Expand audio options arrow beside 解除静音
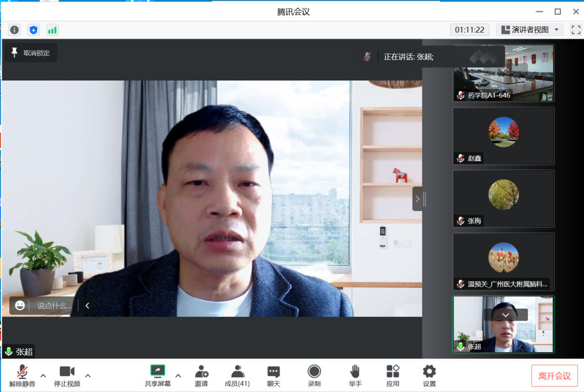The width and height of the screenshot is (584, 392). (x=43, y=376)
